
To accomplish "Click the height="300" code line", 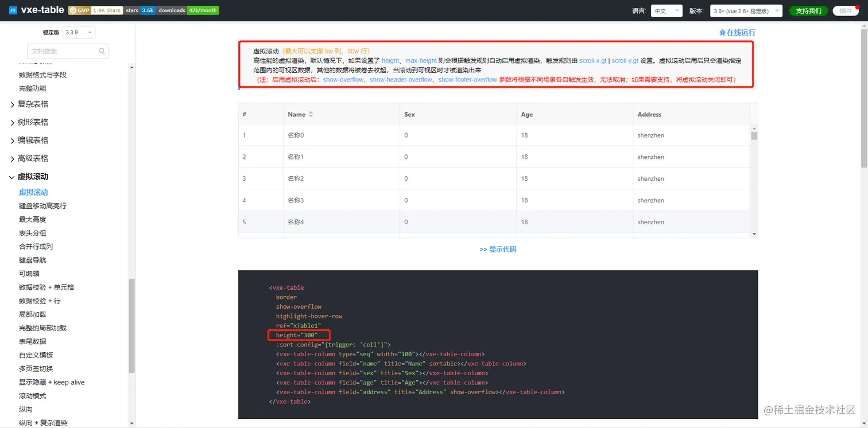I will [x=297, y=335].
